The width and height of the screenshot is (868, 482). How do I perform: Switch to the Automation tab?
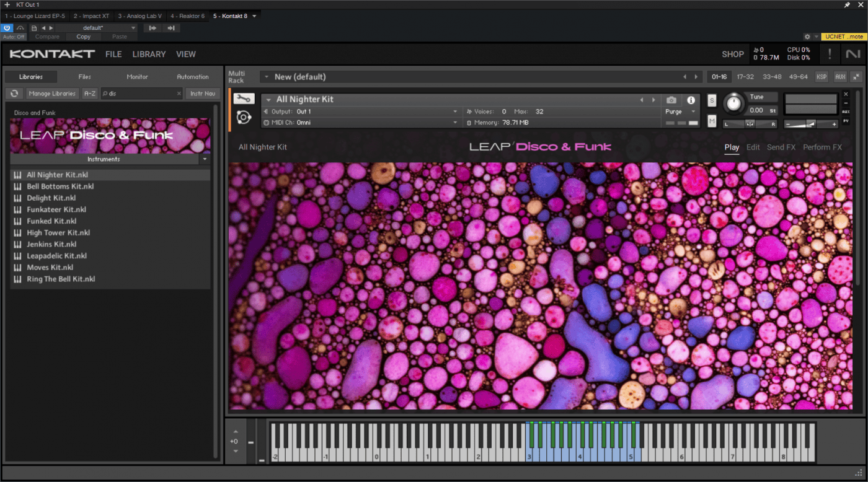[193, 77]
